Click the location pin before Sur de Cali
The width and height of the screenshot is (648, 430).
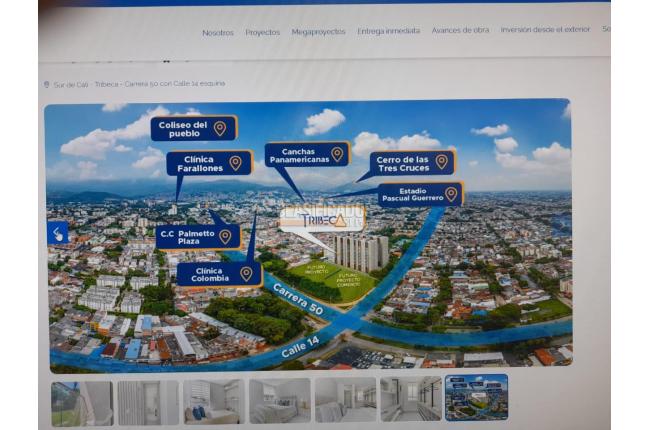[x=46, y=85]
